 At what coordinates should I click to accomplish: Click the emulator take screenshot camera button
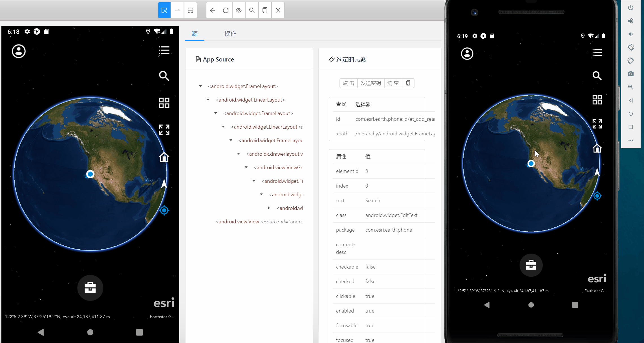631,74
